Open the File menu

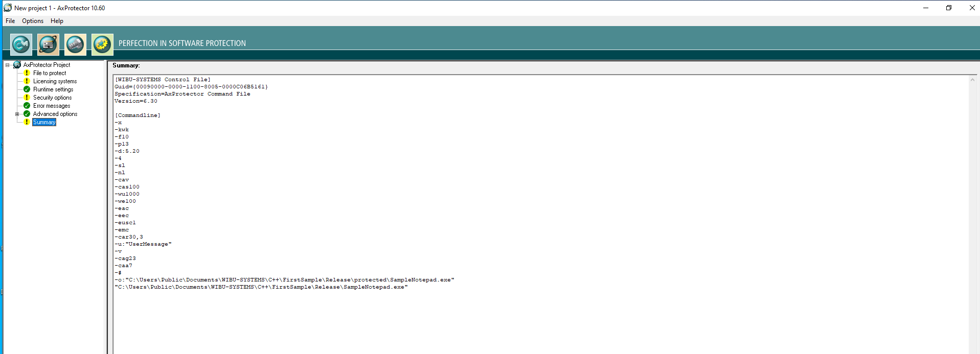pos(10,21)
